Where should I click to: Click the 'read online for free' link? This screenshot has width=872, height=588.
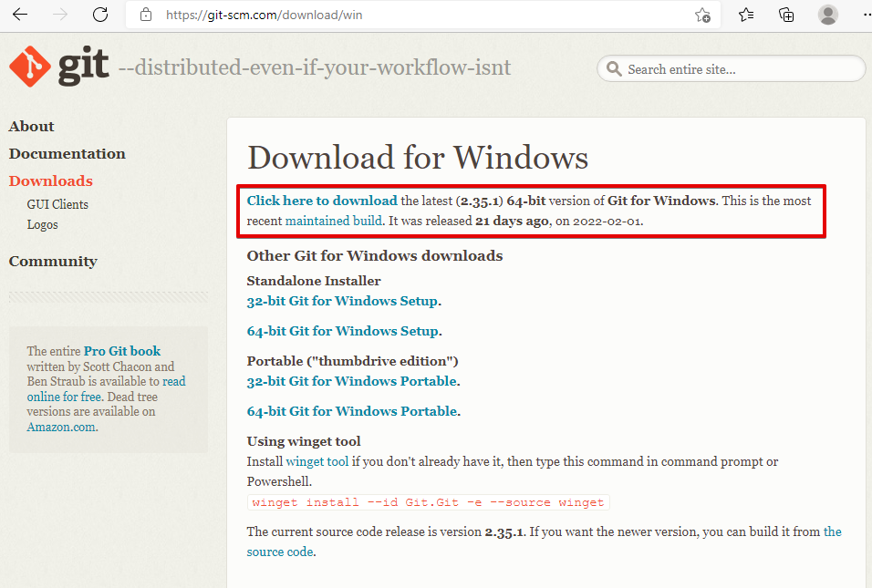tap(106, 389)
